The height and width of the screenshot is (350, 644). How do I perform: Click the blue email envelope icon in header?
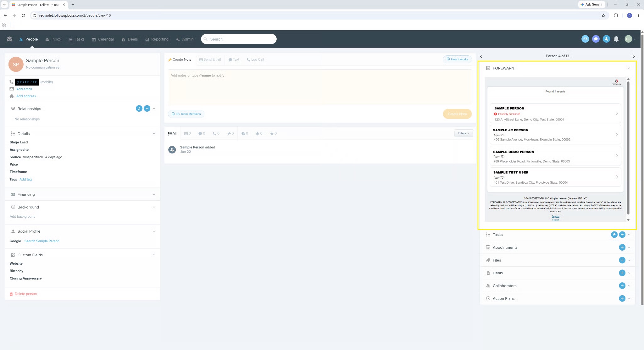coord(585,39)
